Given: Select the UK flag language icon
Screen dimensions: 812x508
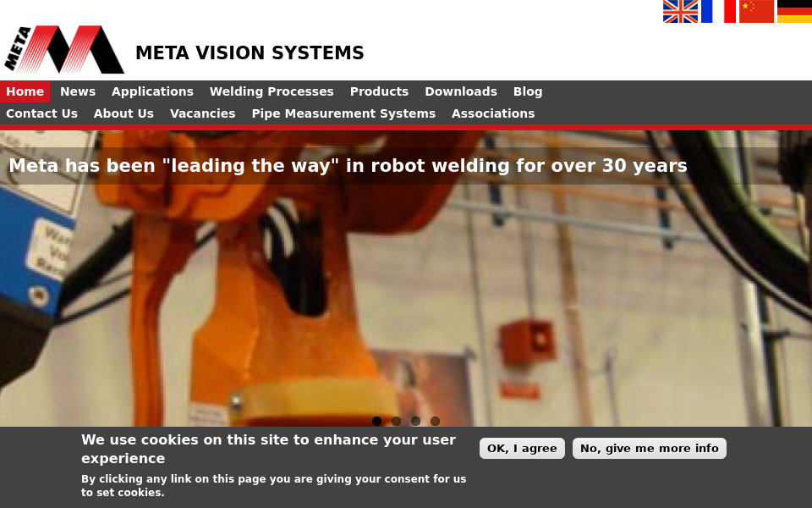Looking at the screenshot, I should pyautogui.click(x=680, y=12).
